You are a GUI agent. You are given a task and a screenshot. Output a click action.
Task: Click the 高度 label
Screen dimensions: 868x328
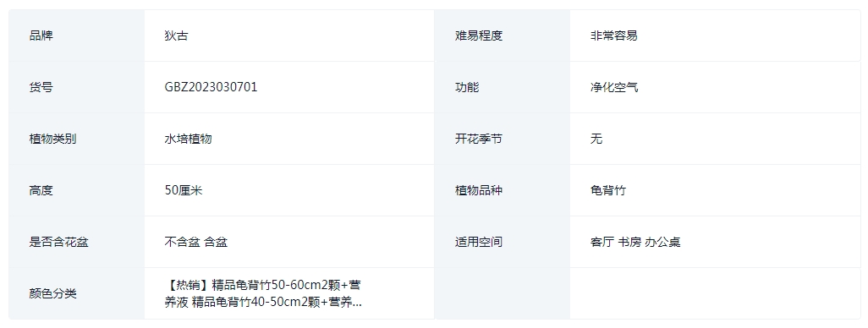pyautogui.click(x=41, y=190)
